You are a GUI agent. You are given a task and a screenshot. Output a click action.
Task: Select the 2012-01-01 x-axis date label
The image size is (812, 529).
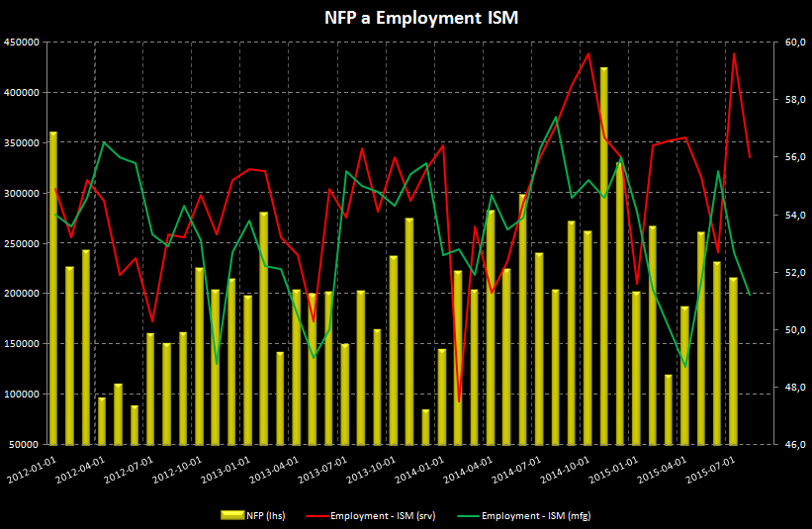pyautogui.click(x=31, y=467)
